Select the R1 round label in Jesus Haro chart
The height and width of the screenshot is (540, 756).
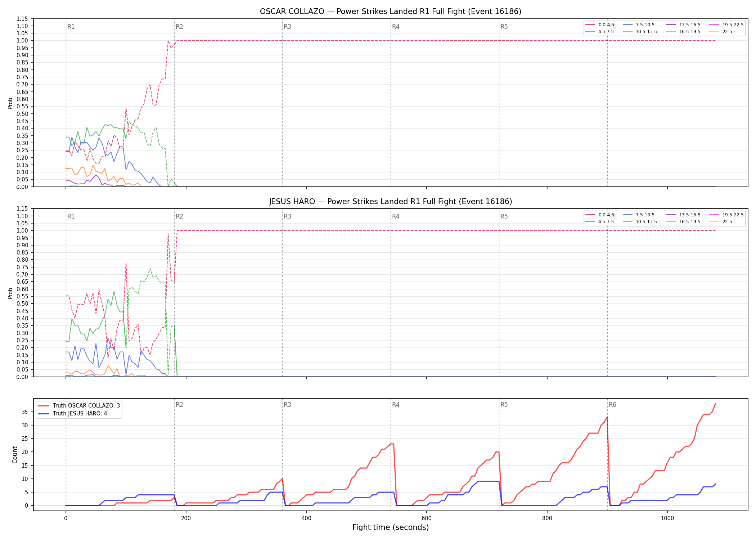tap(71, 216)
